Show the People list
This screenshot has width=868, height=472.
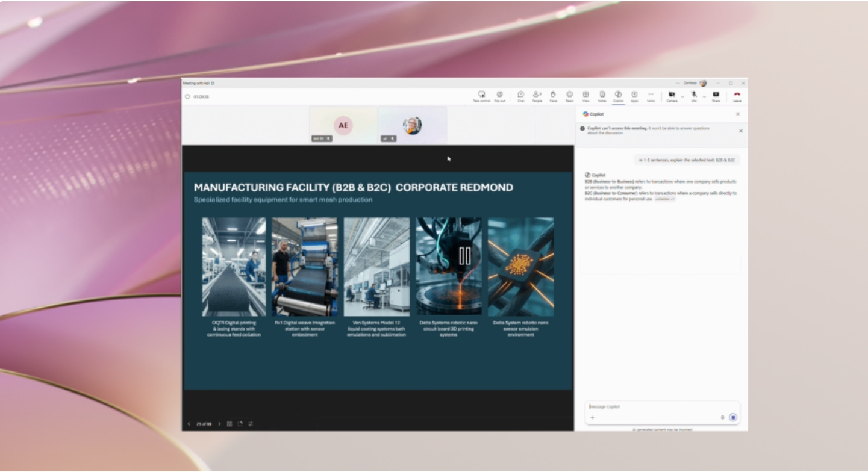click(x=537, y=96)
